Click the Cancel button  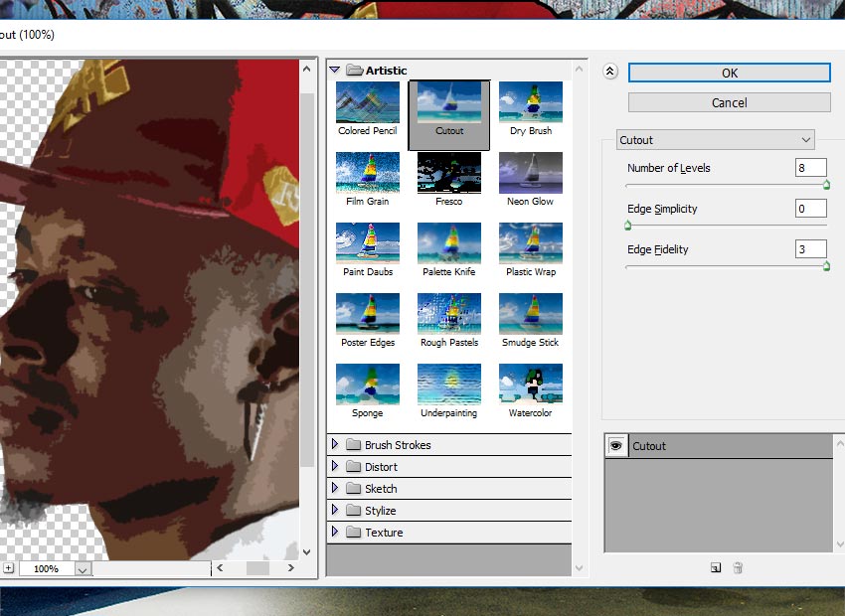(729, 103)
